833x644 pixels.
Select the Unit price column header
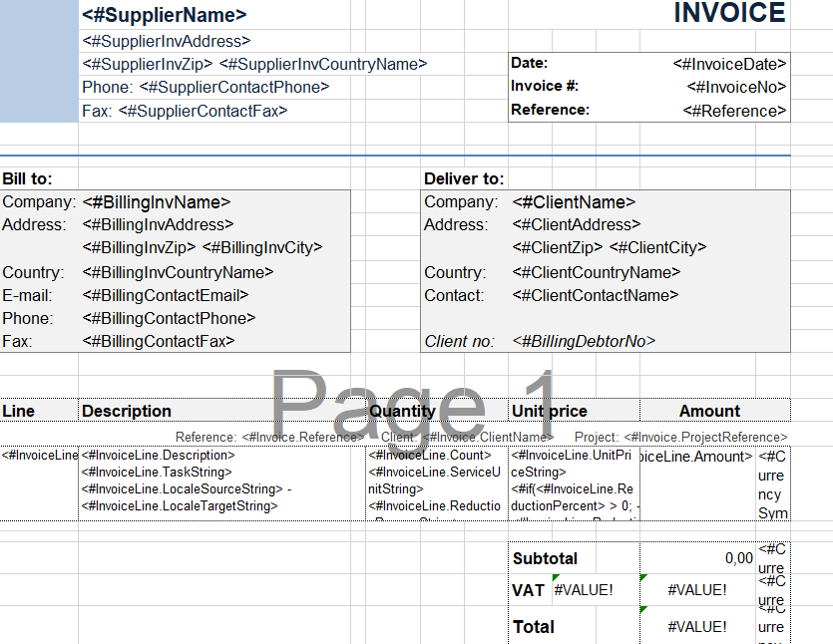coord(550,411)
